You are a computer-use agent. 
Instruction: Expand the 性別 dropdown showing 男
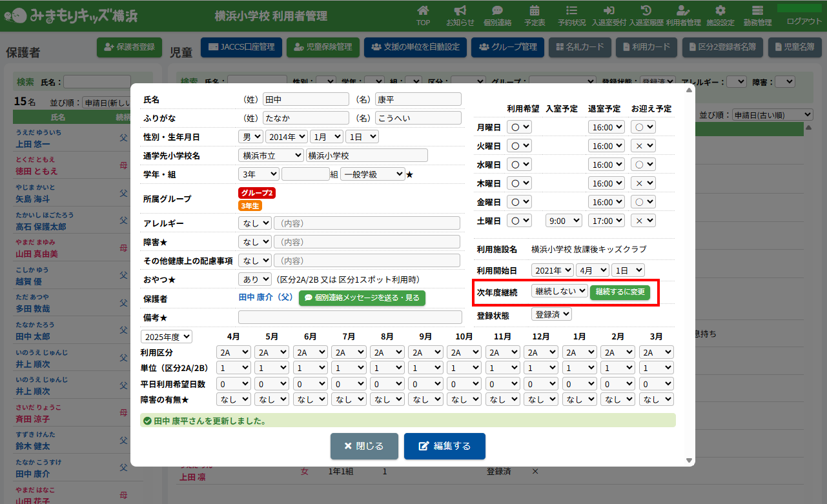click(250, 137)
